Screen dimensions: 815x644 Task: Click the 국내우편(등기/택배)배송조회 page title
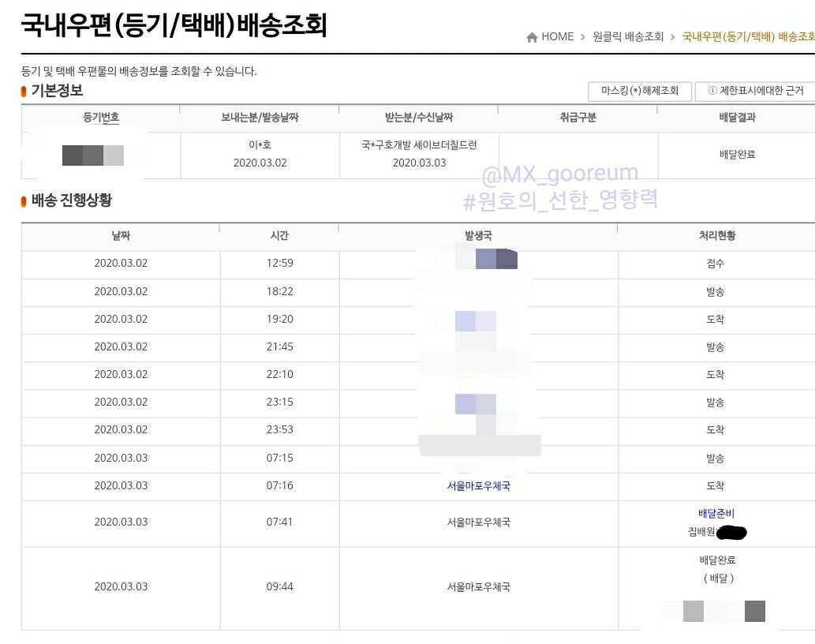pos(174,25)
